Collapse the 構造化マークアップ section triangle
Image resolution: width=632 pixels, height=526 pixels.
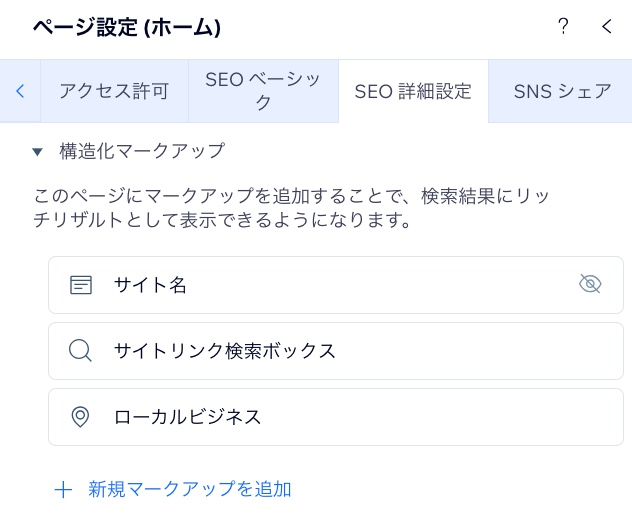[x=37, y=152]
